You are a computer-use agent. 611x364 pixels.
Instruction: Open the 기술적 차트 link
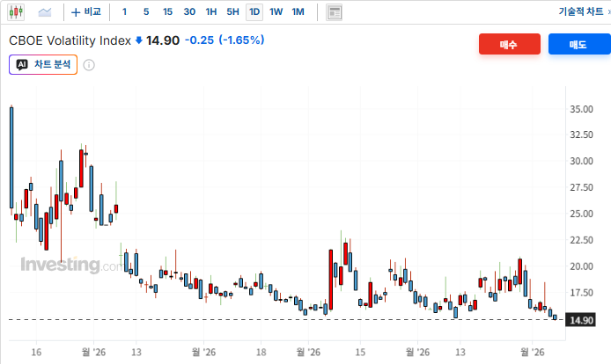pos(581,11)
